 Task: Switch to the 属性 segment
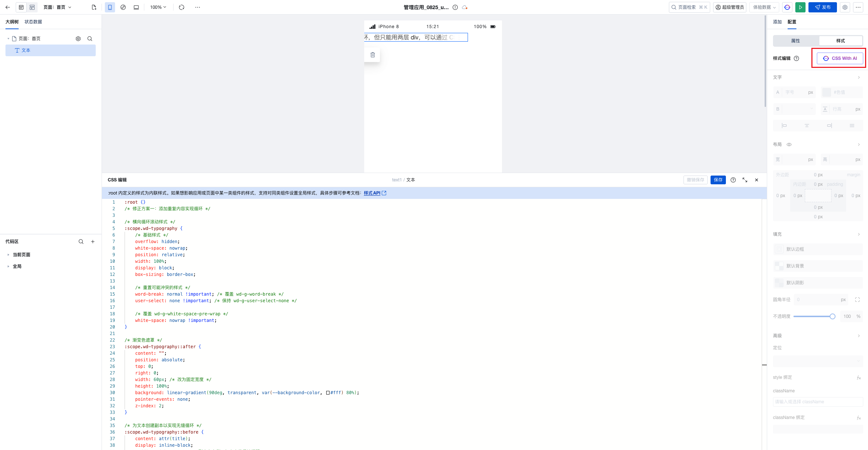click(796, 41)
